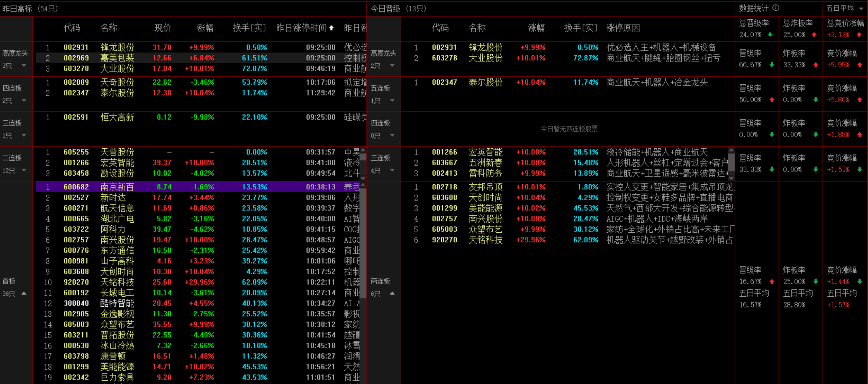Click red up arrow beside 五连板 晋级率 50.00%
Screen dimensions: 868x384
pos(772,100)
